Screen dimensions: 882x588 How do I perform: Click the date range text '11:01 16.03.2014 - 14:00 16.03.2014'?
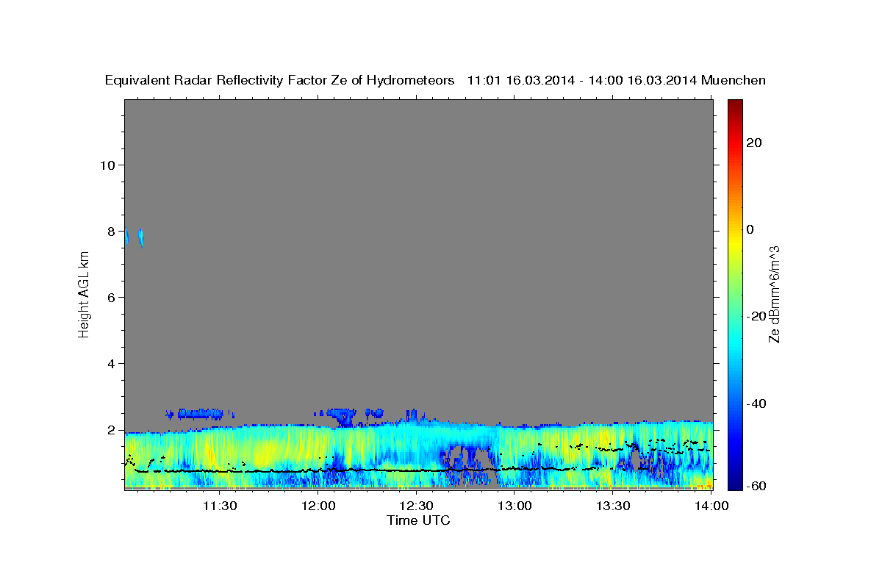tap(582, 81)
